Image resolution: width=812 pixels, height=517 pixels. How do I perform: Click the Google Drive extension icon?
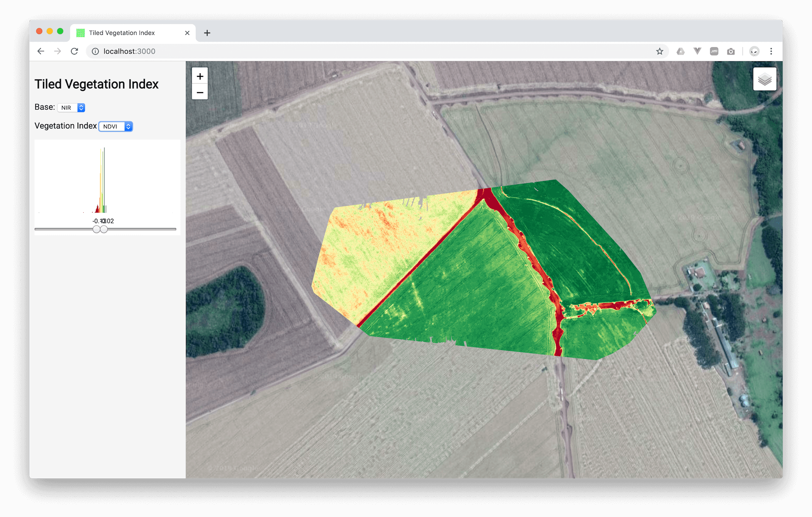680,51
